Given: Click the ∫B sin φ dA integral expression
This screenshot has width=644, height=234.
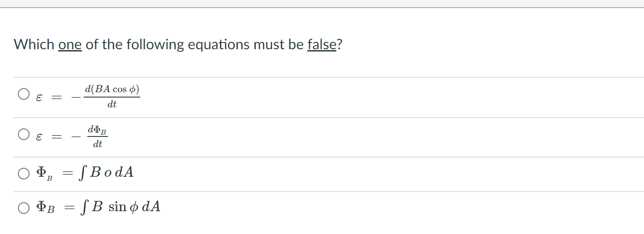Looking at the screenshot, I should tap(121, 207).
